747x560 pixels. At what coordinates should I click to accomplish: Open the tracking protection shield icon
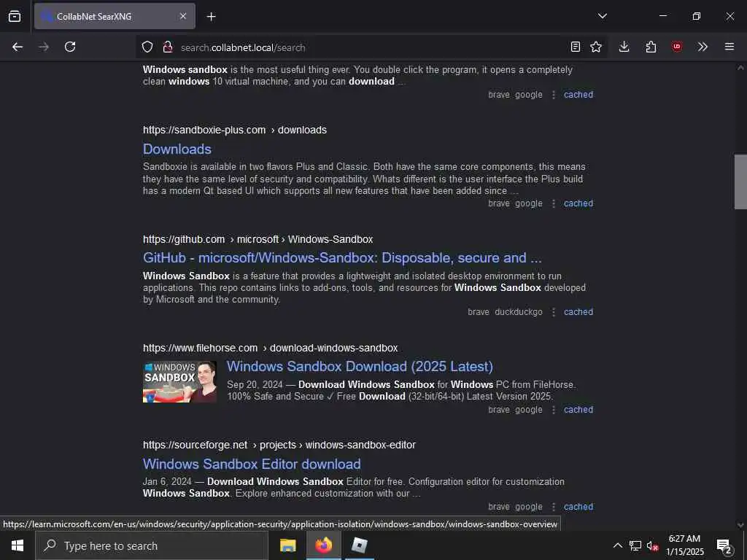(147, 47)
